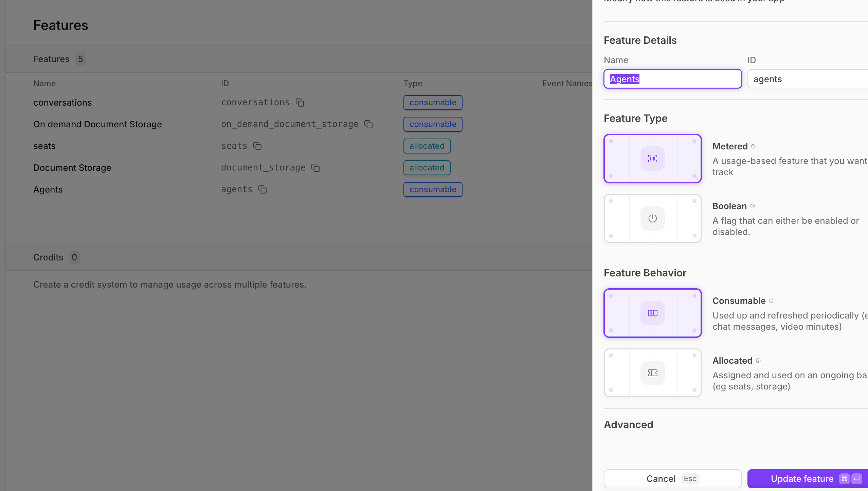This screenshot has width=868, height=491.
Task: Open the On demand Document Storage row
Action: tap(97, 124)
